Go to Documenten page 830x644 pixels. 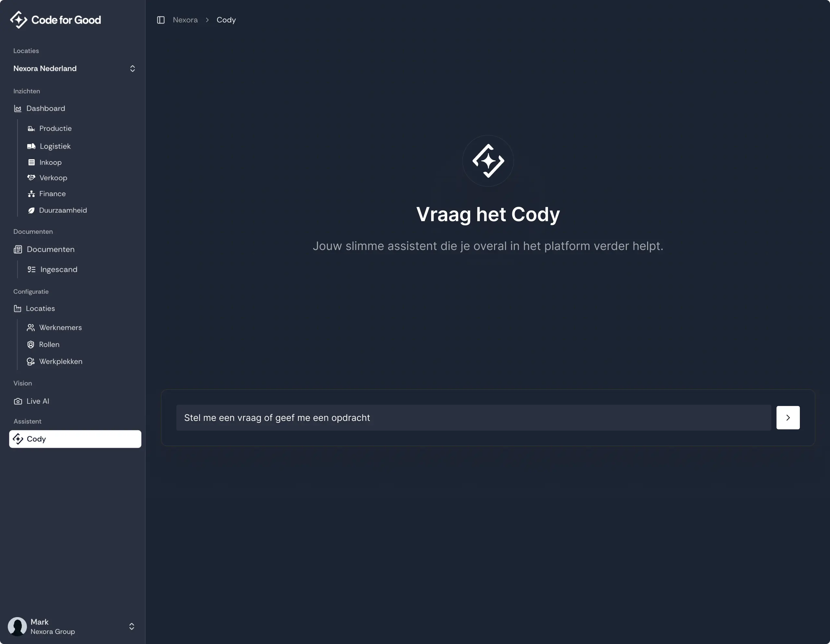tap(50, 249)
